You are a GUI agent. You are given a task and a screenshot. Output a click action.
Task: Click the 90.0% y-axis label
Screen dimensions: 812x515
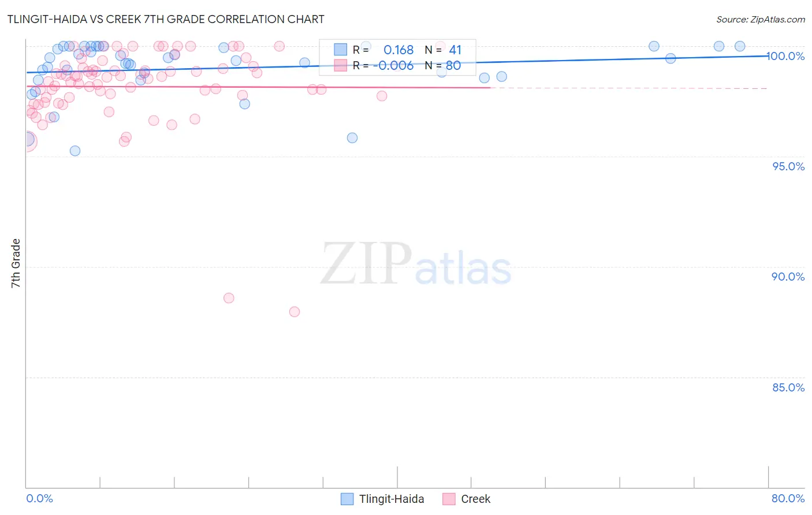788,277
